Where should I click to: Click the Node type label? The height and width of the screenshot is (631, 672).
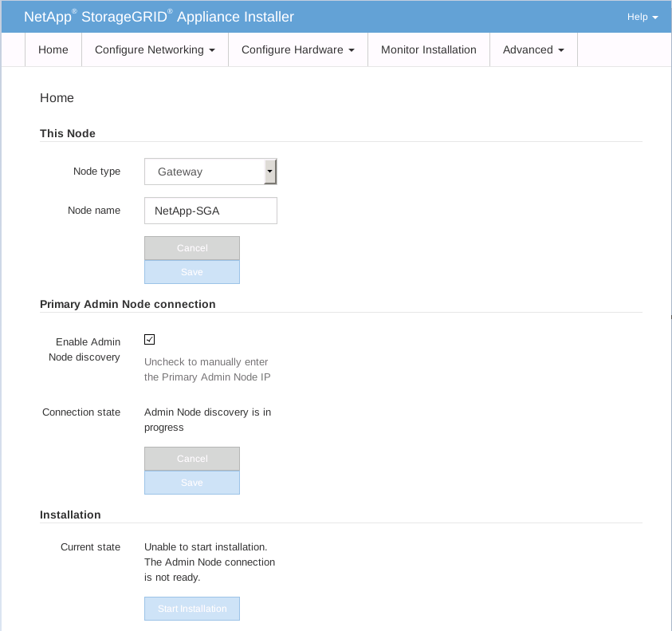[96, 172]
